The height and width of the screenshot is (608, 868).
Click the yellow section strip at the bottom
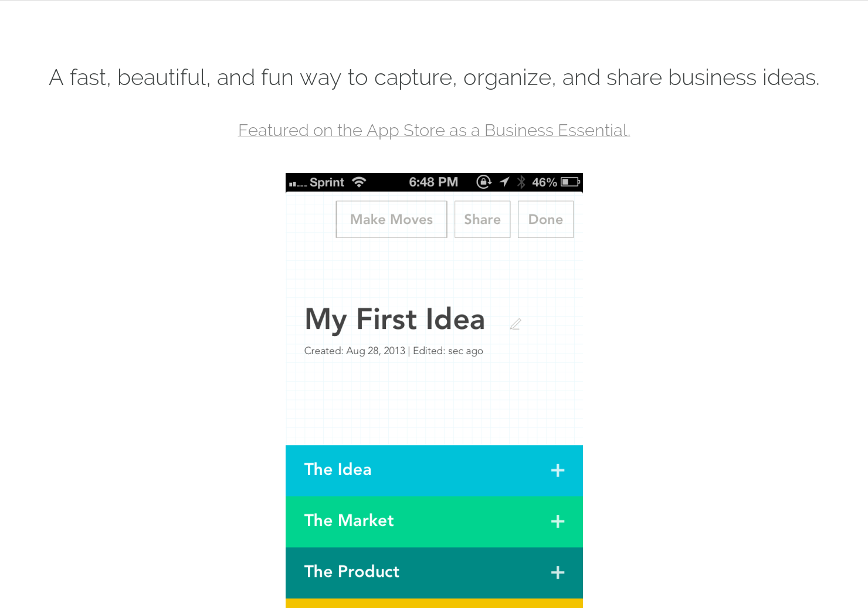[x=434, y=603]
